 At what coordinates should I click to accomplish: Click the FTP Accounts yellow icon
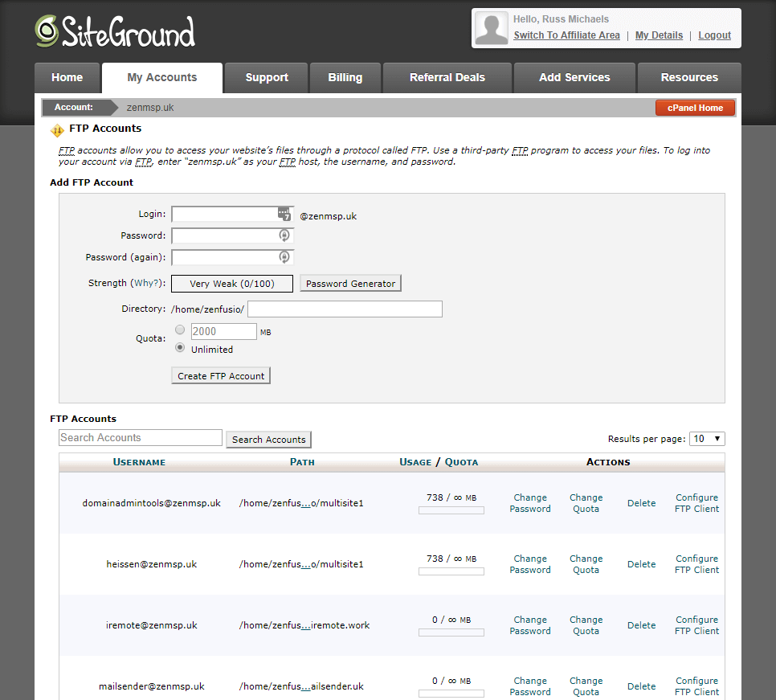point(57,130)
